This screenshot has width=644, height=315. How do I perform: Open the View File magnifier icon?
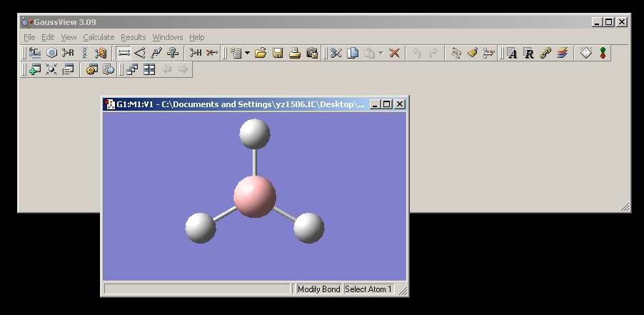[109, 69]
